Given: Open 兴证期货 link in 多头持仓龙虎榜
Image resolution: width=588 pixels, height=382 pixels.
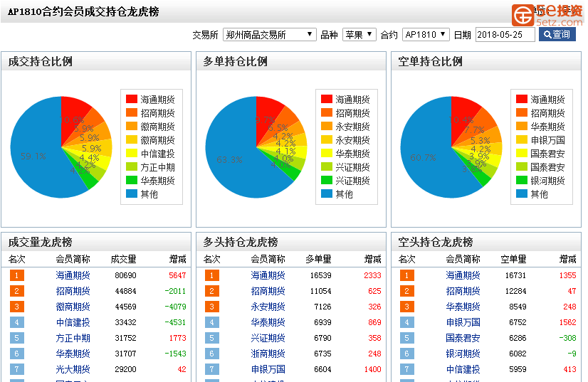Looking at the screenshot, I should (x=268, y=338).
